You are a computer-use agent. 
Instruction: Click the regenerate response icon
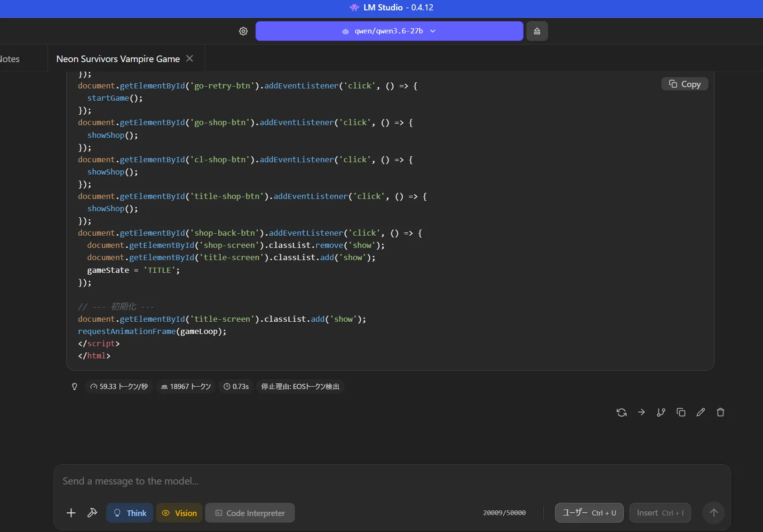click(621, 413)
